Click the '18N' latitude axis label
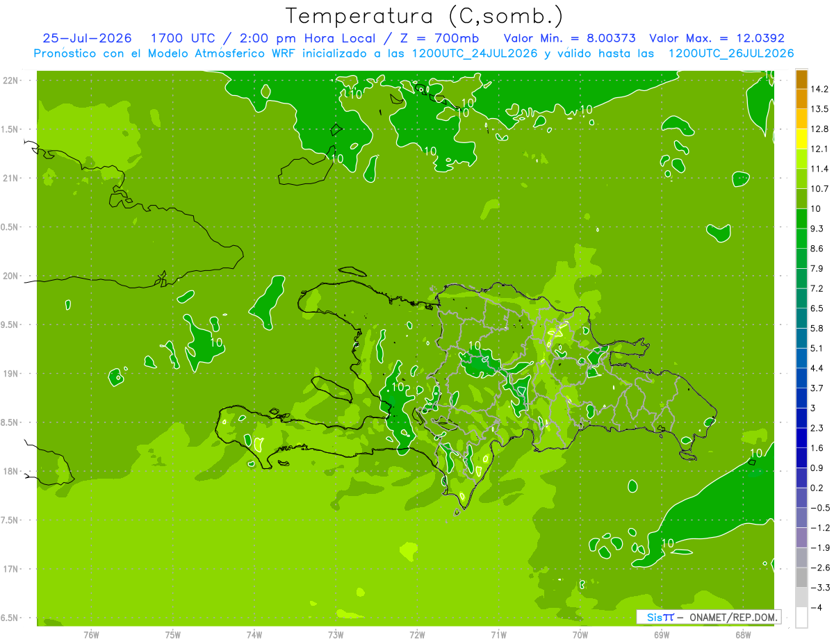 click(10, 472)
